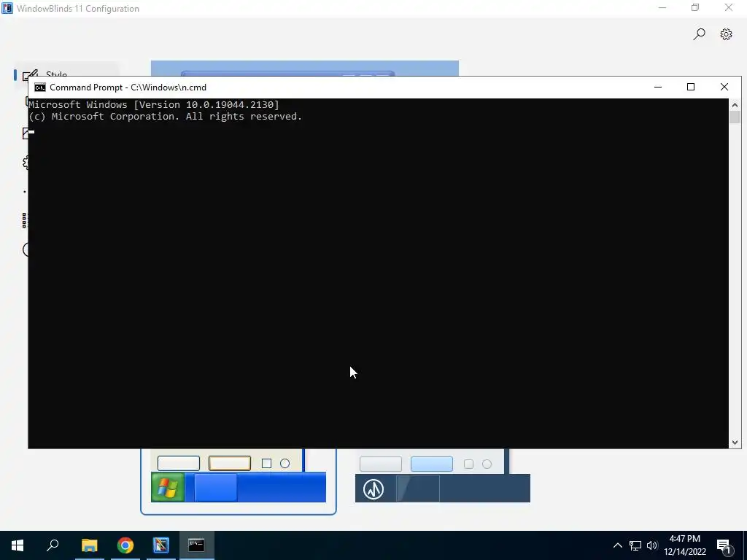Open File Explorer from taskbar
The image size is (747, 560).
tap(90, 545)
